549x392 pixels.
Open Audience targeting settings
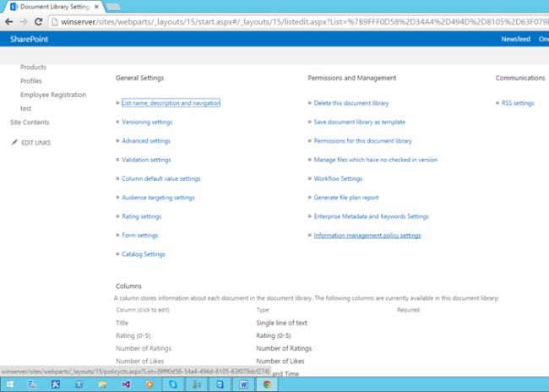tap(158, 198)
